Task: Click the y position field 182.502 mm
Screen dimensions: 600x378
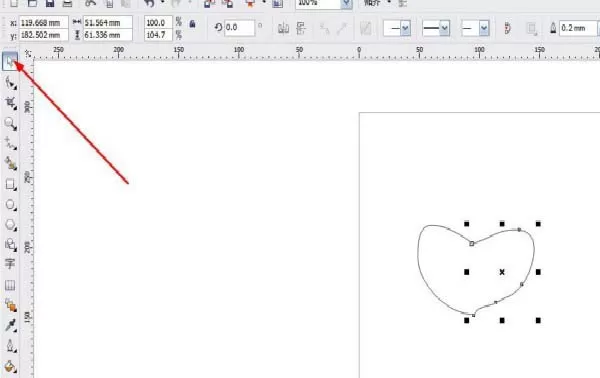Action: pyautogui.click(x=44, y=35)
